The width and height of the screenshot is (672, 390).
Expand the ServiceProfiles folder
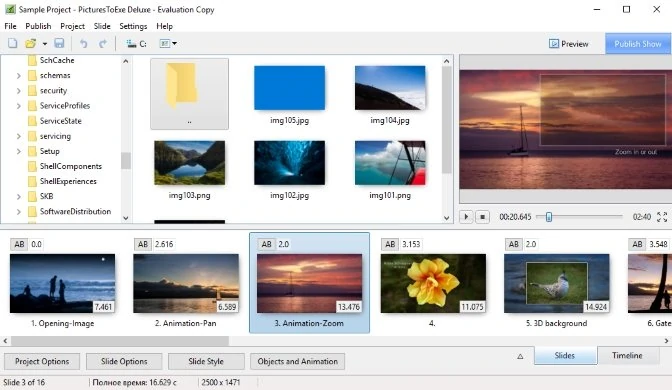18,106
